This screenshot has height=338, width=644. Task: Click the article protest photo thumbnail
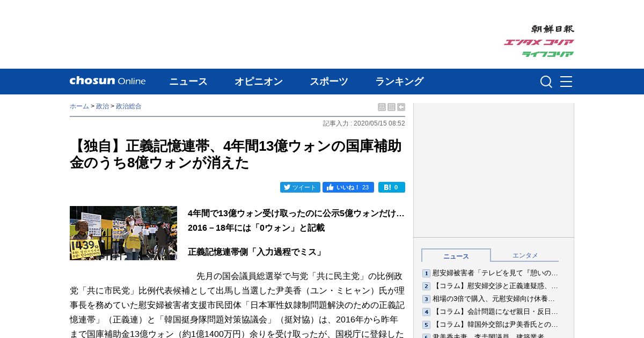[x=123, y=233]
